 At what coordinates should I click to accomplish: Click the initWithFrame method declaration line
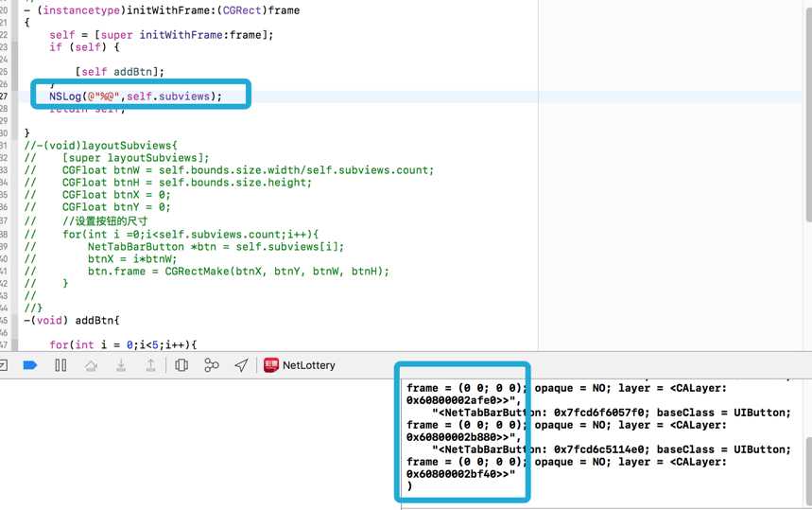click(162, 10)
